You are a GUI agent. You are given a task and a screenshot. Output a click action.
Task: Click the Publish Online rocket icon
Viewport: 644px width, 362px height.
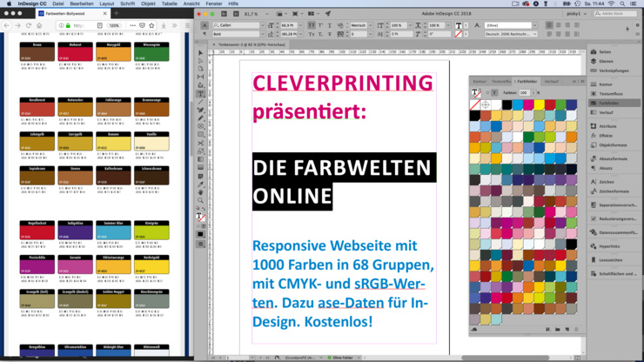tap(328, 14)
